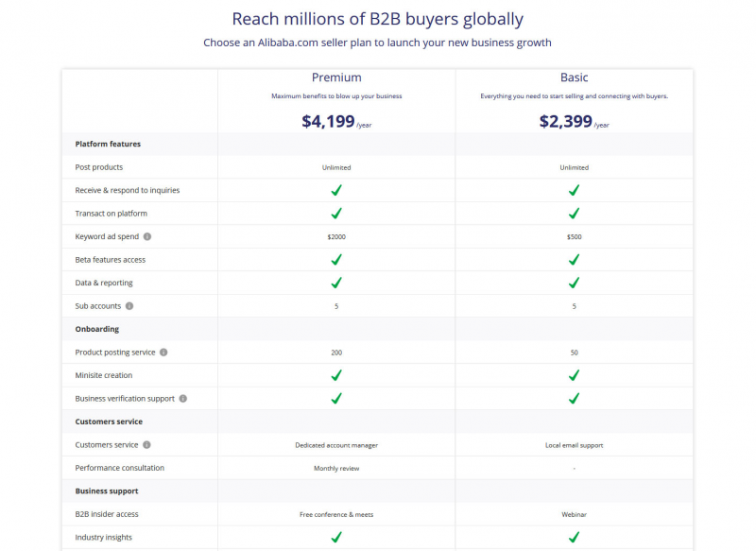Click "Webinar" in the Basic column

(x=574, y=515)
